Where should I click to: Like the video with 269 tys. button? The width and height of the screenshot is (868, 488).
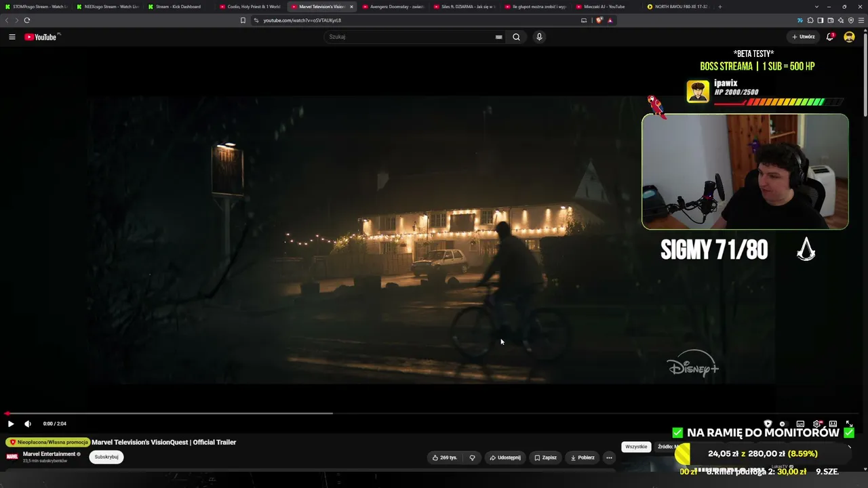coord(444,457)
